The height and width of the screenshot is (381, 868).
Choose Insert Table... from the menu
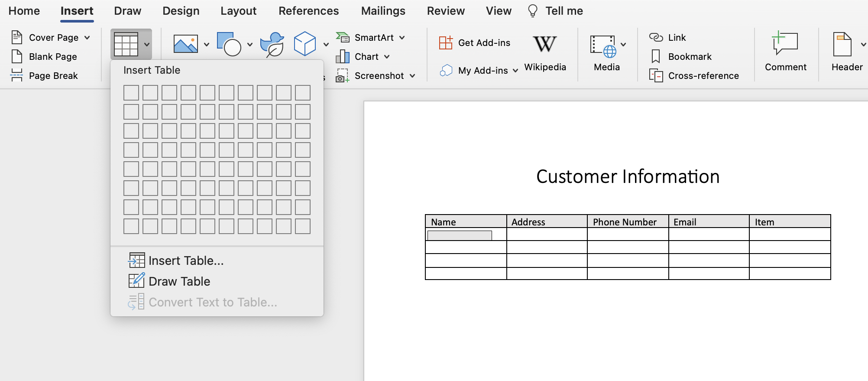point(186,261)
